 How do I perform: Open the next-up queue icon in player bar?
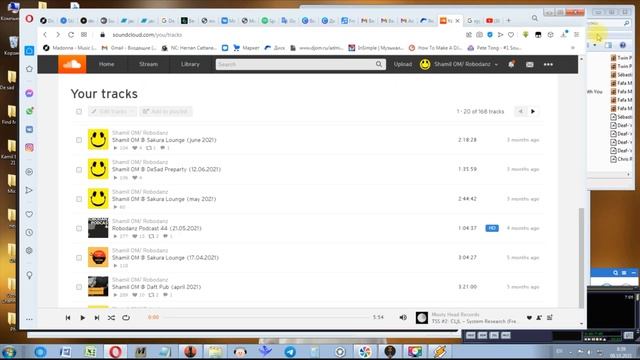[550, 318]
